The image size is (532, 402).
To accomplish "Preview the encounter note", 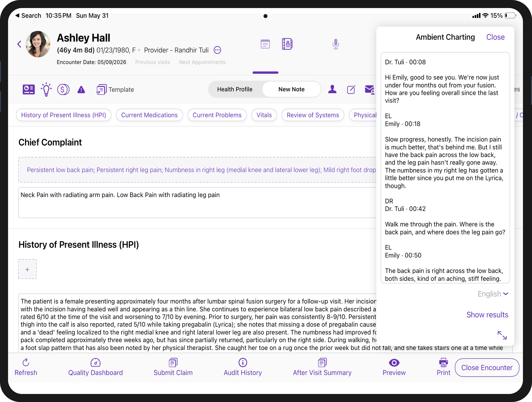I will pyautogui.click(x=394, y=367).
